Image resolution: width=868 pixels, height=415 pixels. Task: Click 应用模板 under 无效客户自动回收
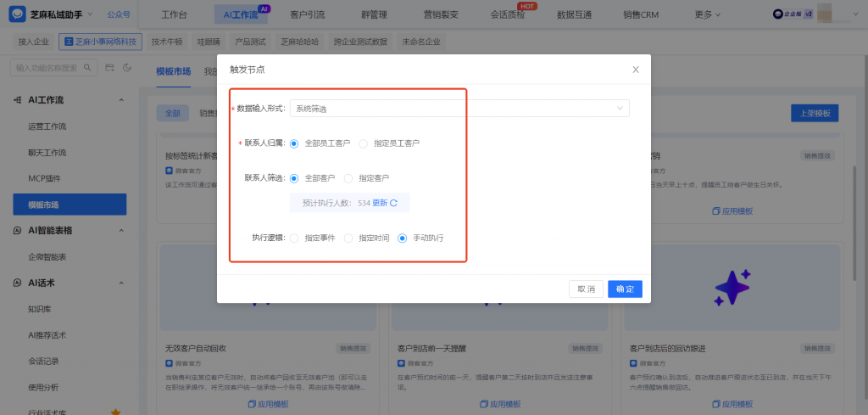[x=268, y=404]
